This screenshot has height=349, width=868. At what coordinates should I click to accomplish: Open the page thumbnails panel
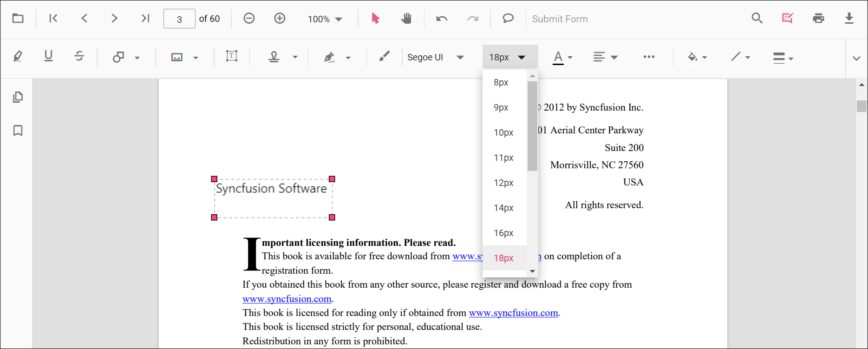(x=18, y=97)
